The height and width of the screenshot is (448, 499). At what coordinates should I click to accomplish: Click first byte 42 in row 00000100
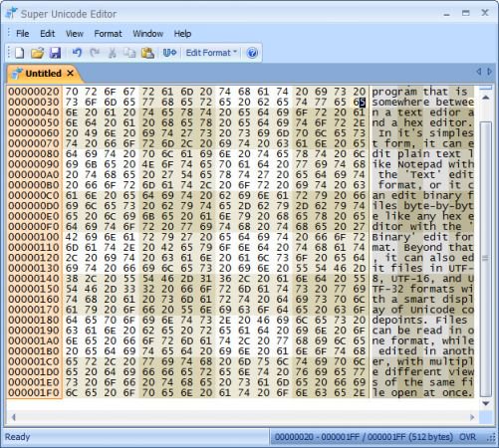(x=72, y=237)
